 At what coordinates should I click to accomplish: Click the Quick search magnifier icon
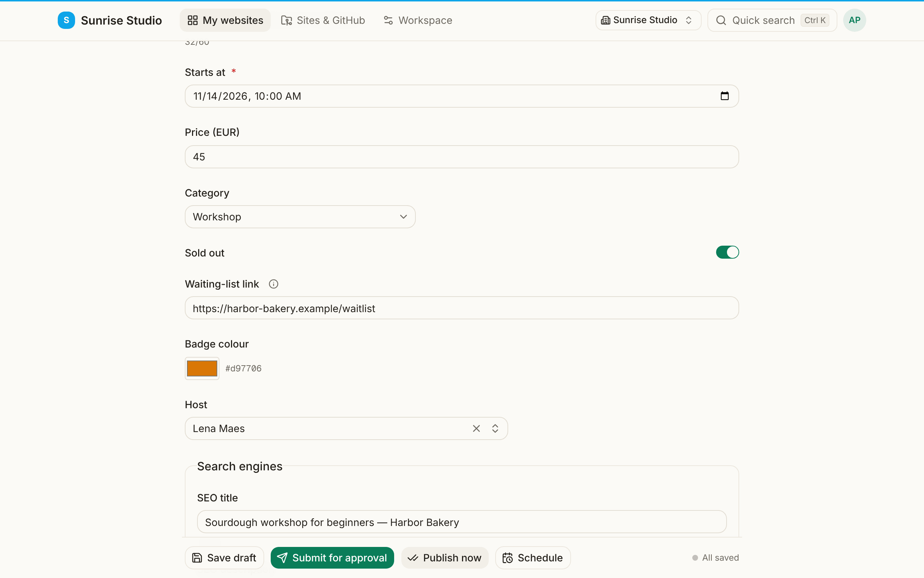(721, 20)
